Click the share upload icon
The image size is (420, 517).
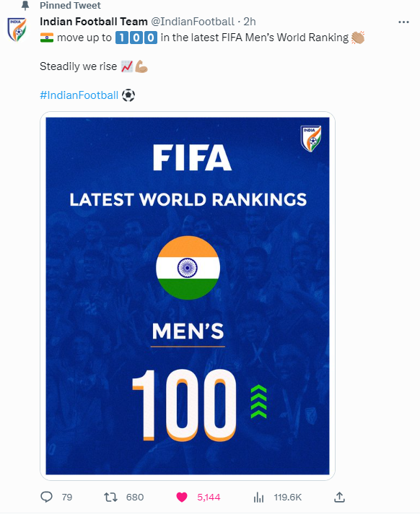tap(339, 497)
